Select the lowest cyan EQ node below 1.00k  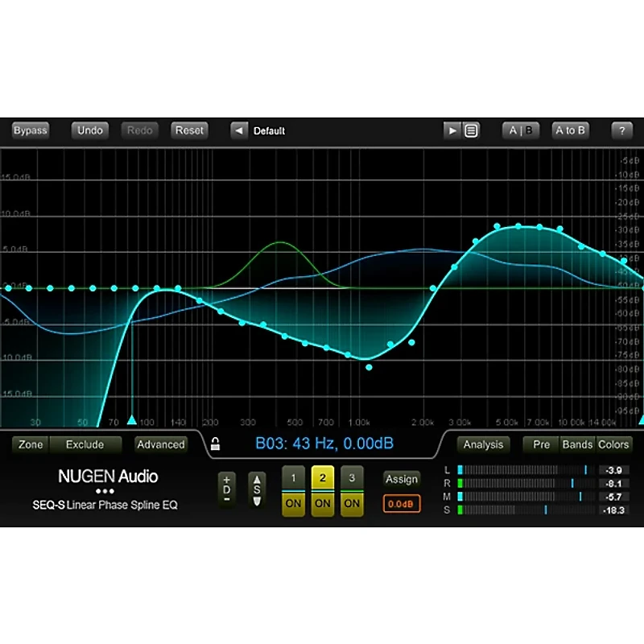point(369,368)
